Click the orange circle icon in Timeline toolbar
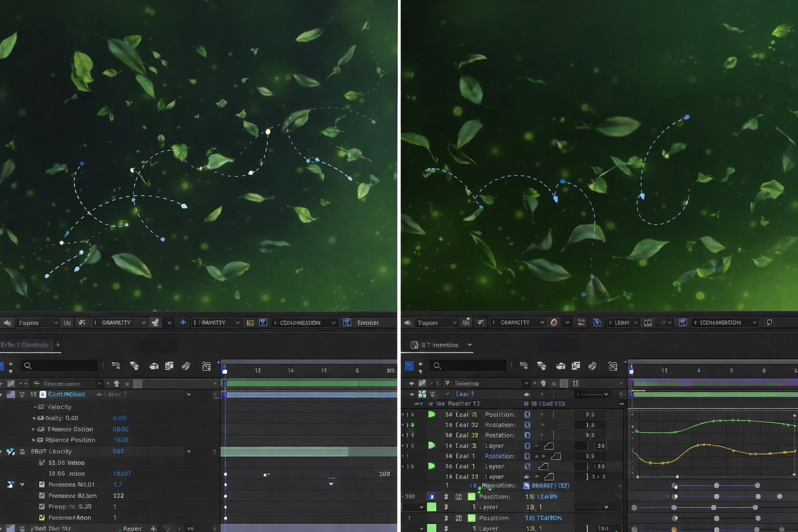 tap(554, 323)
